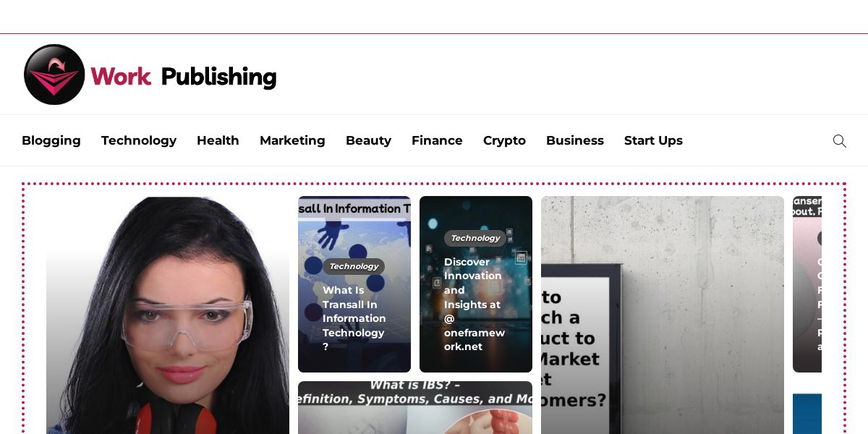Choose Business from the navigation menu
This screenshot has height=434, width=868.
pos(575,140)
